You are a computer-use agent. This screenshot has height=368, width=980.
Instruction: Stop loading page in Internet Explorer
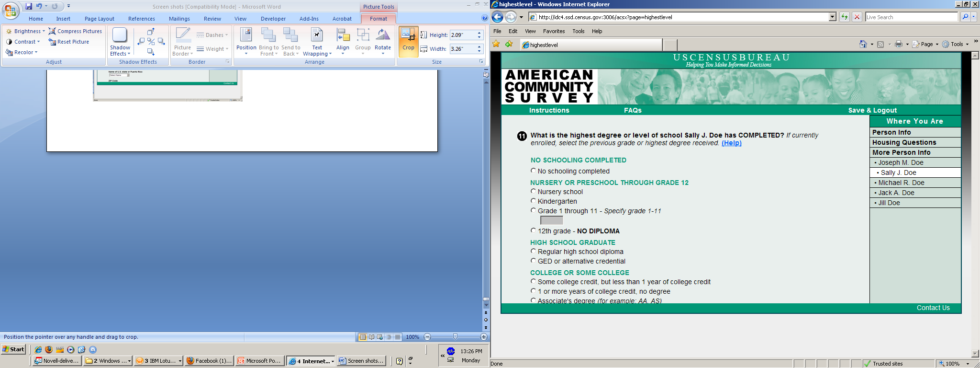(857, 17)
